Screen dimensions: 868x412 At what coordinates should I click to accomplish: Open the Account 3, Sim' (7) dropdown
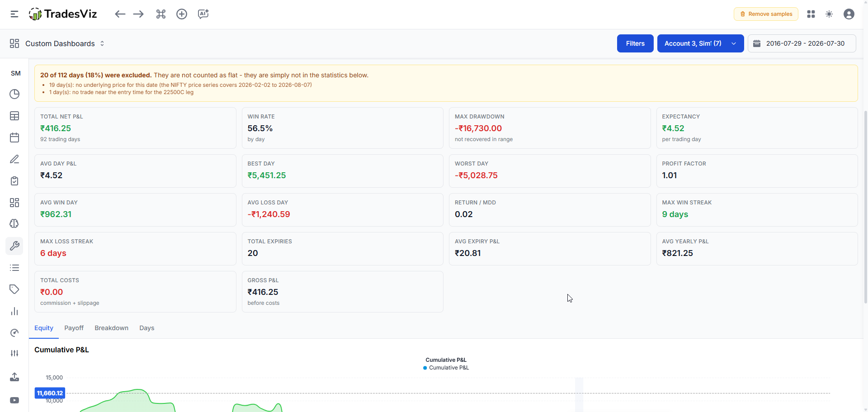click(700, 43)
